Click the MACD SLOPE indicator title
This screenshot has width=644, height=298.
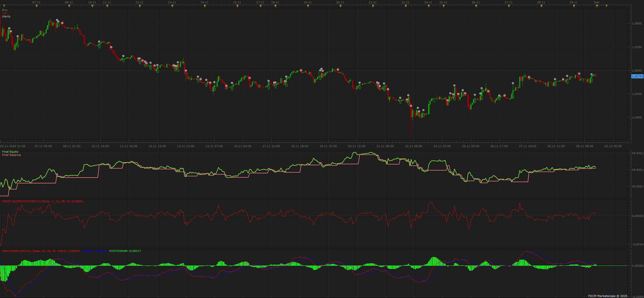(x=43, y=201)
